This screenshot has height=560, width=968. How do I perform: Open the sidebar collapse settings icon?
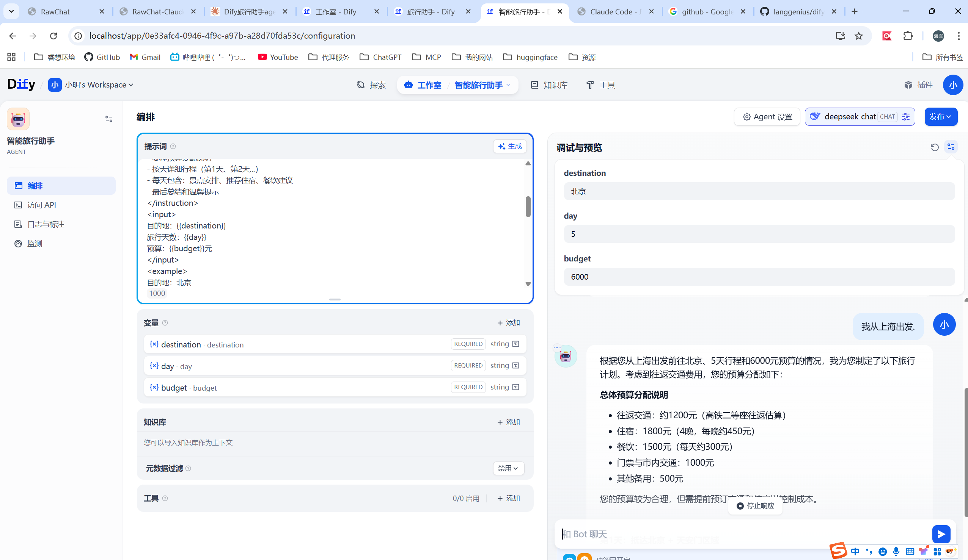(109, 119)
